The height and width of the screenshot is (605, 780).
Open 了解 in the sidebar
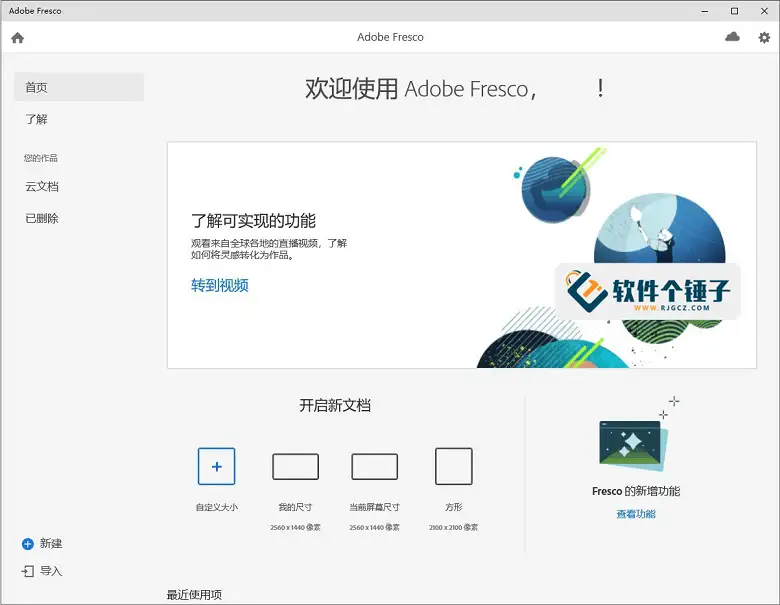tap(36, 119)
